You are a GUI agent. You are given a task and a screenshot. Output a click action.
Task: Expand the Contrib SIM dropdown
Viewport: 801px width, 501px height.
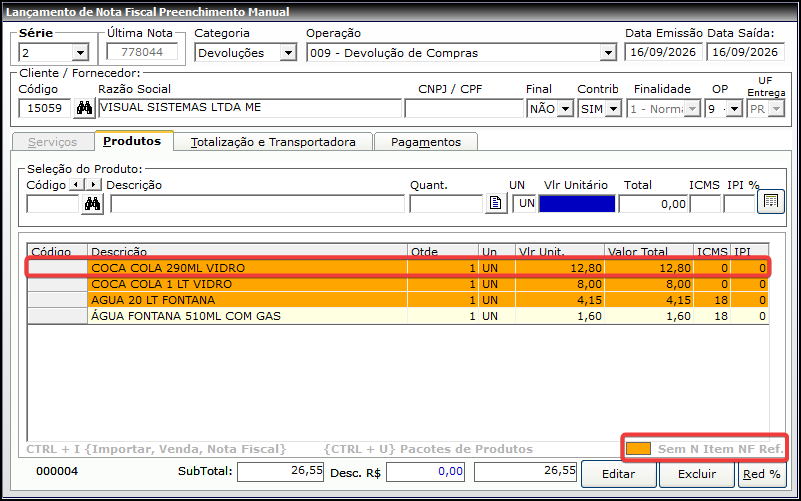614,109
